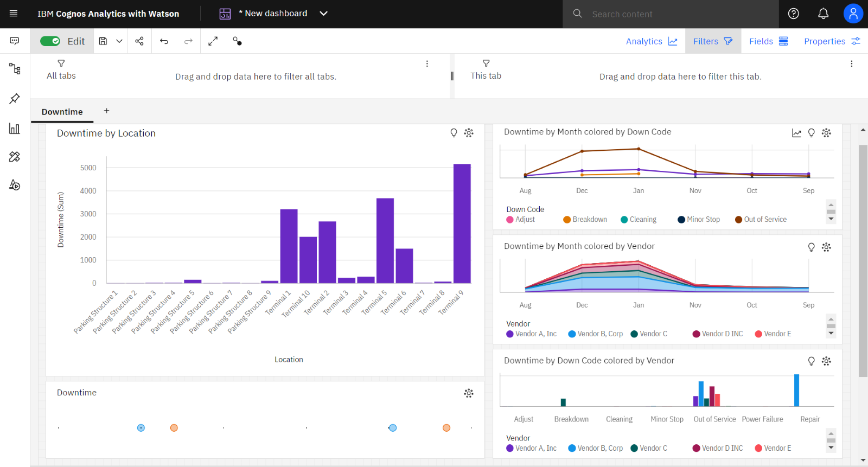
Task: Show insights for Downtime by Month Down Code
Action: (812, 133)
